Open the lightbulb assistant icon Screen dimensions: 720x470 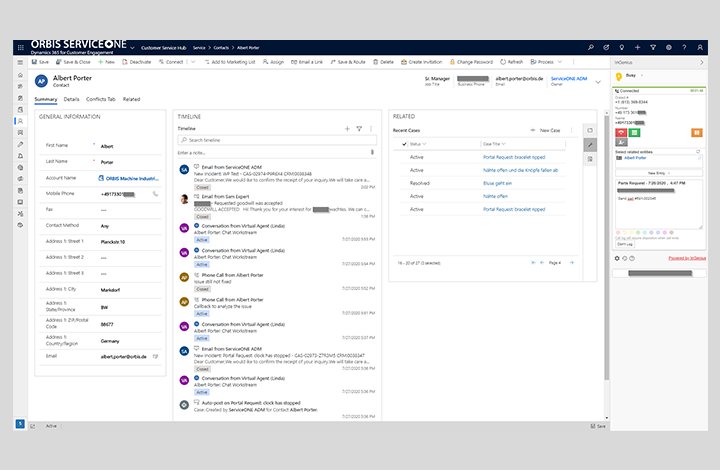(x=622, y=47)
